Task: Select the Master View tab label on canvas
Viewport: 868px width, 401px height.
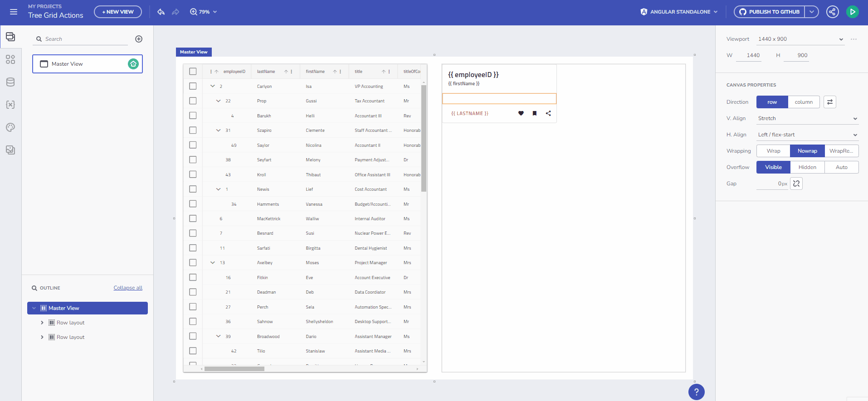Action: pos(194,52)
